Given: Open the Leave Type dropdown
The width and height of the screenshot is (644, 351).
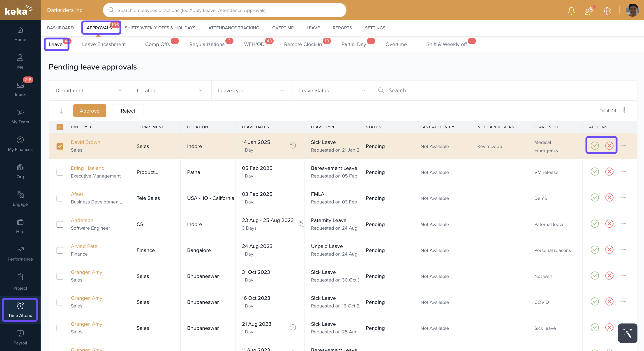Looking at the screenshot, I should coord(251,90).
